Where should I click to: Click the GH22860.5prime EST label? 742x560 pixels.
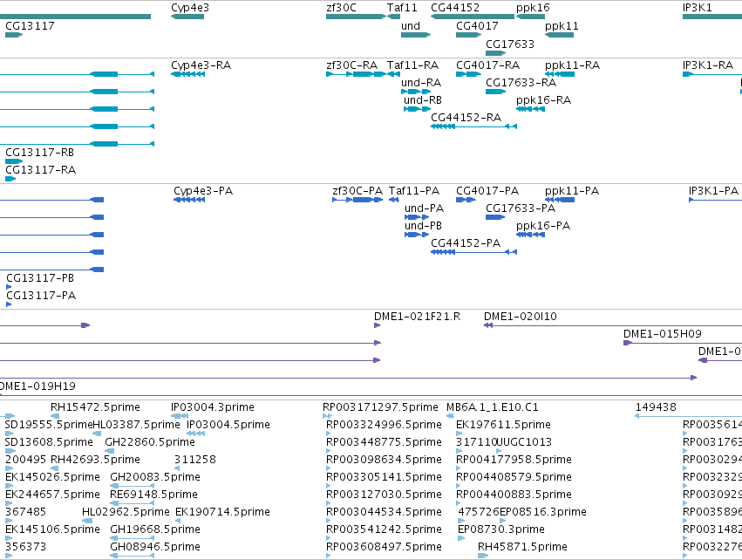[150, 441]
